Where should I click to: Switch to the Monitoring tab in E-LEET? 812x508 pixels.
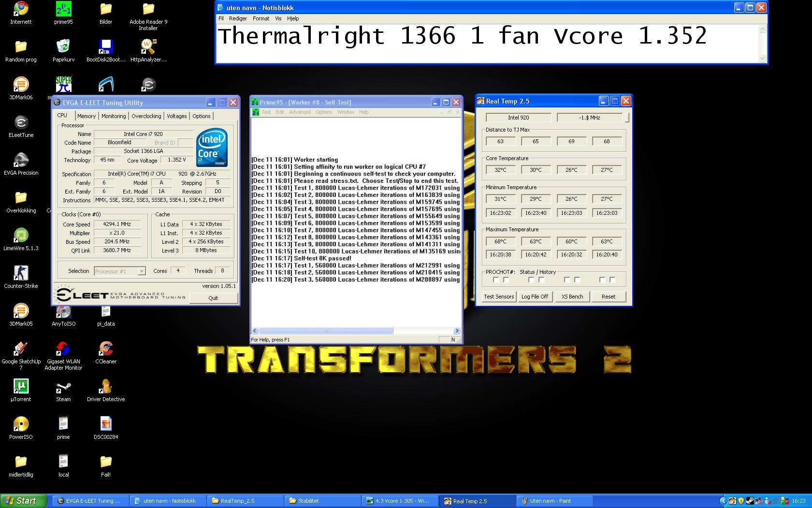pyautogui.click(x=114, y=116)
